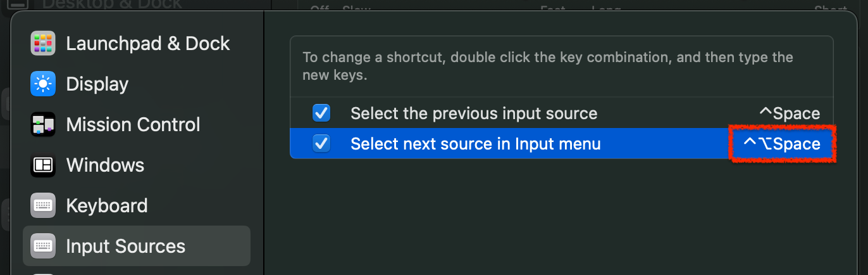Click the ^⌥Space shortcut key combination
Image resolution: width=868 pixels, height=275 pixels.
[782, 144]
